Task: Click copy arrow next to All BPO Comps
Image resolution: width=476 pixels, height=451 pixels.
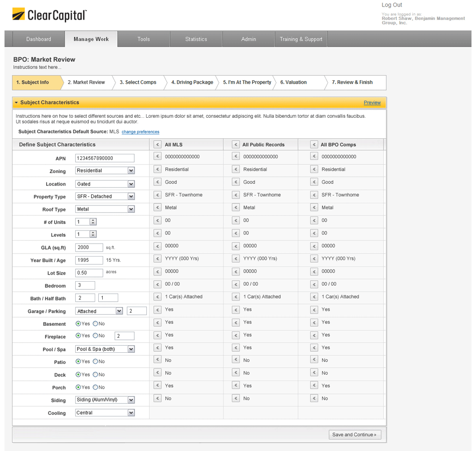Action: tap(314, 144)
